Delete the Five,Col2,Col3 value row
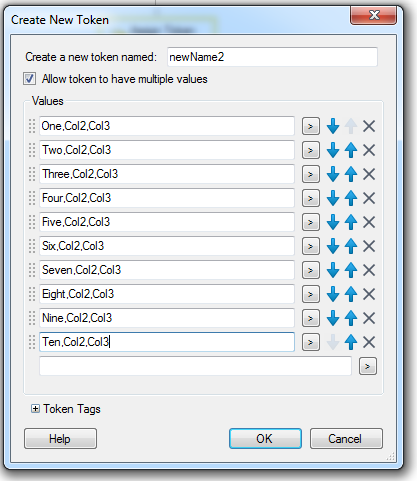The height and width of the screenshot is (481, 417). (369, 222)
